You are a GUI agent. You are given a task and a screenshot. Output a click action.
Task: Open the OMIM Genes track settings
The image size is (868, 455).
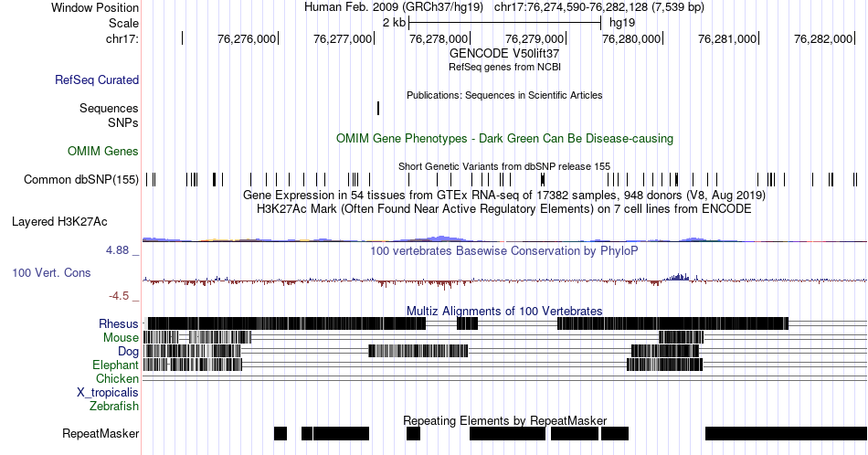click(102, 151)
